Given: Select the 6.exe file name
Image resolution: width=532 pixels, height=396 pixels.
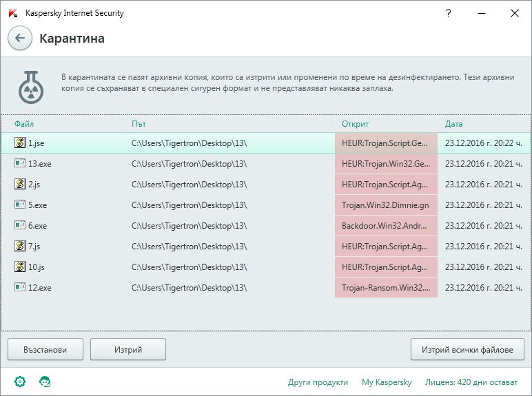Looking at the screenshot, I should coord(37,226).
